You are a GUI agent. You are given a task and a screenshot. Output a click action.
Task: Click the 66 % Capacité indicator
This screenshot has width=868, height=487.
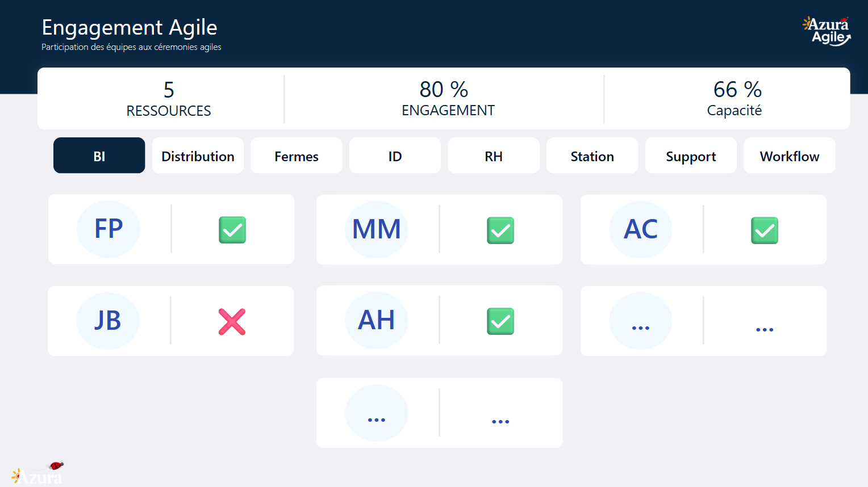click(x=736, y=98)
